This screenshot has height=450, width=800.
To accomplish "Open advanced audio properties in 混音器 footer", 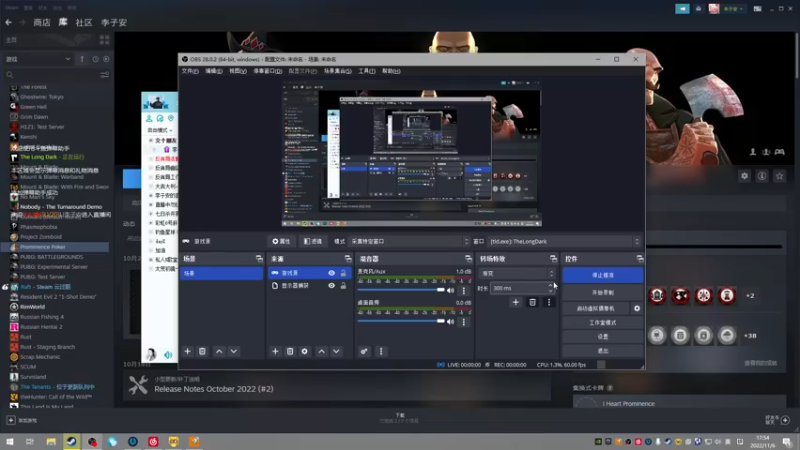I will point(364,351).
